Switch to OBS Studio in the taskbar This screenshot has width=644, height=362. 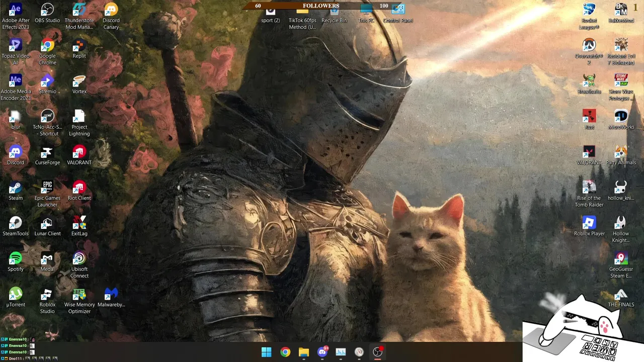click(x=378, y=352)
